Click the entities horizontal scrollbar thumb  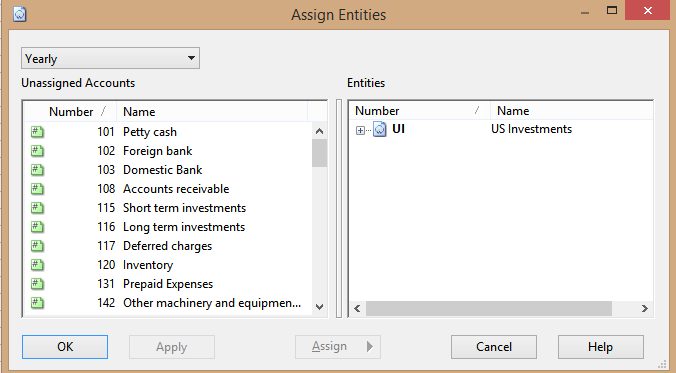click(x=489, y=308)
